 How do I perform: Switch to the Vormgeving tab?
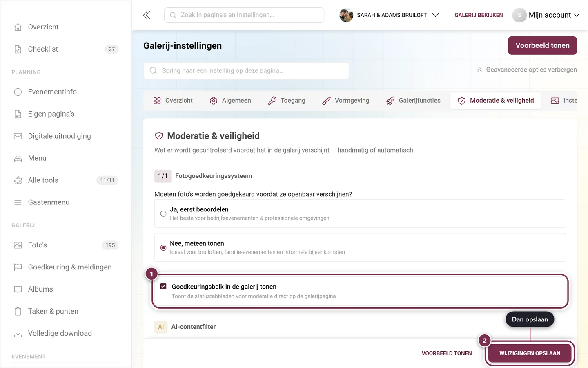[x=345, y=101]
